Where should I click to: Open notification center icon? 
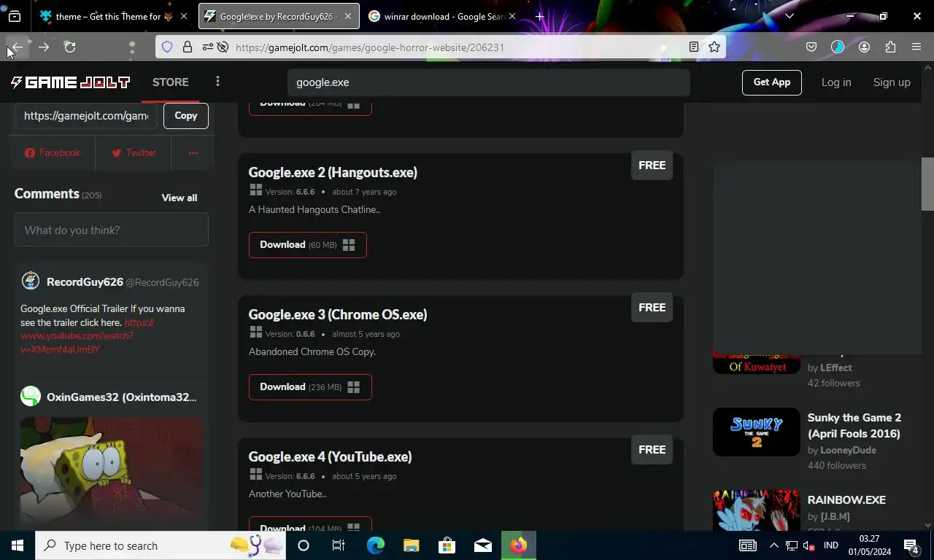(x=911, y=545)
